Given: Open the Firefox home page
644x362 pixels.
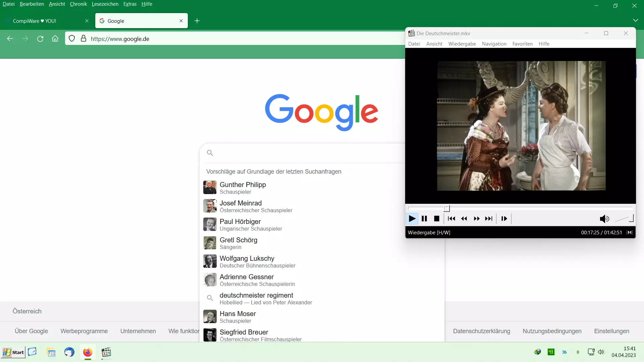Looking at the screenshot, I should pos(55,39).
